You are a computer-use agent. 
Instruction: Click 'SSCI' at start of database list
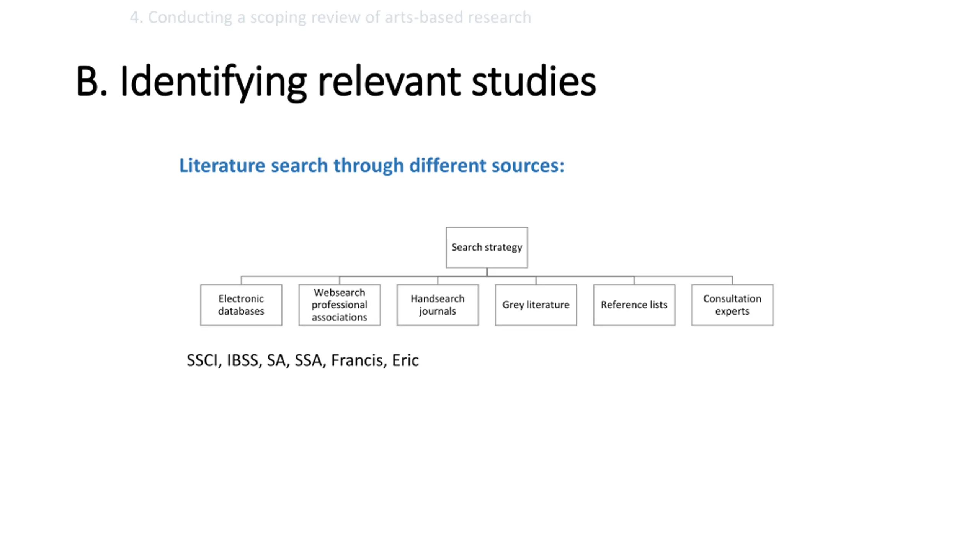[202, 360]
